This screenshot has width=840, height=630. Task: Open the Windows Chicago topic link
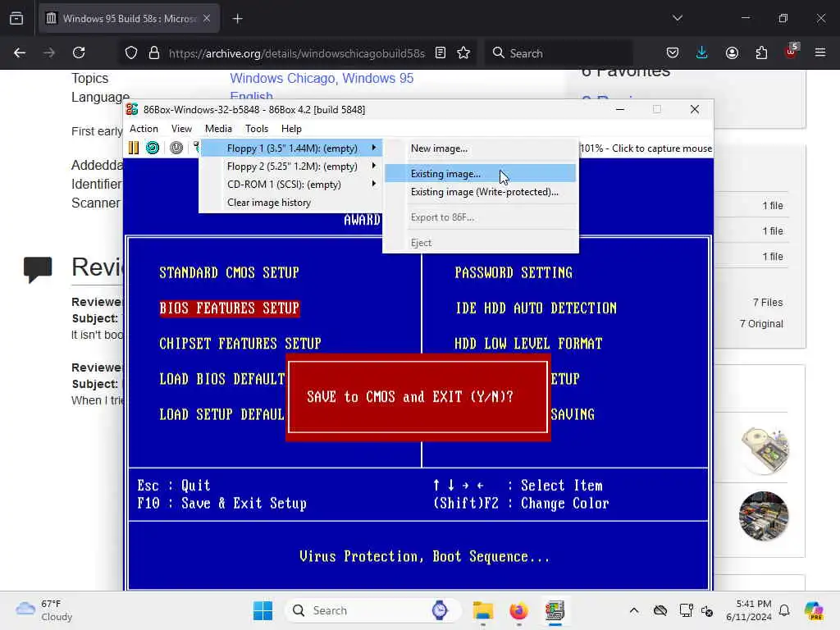(283, 78)
